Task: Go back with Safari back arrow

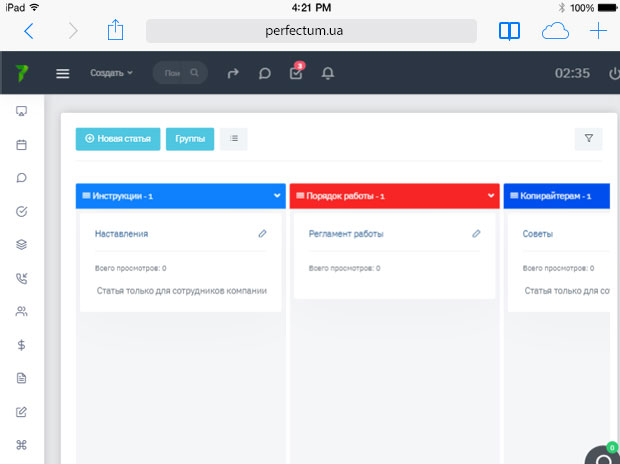Action: pos(28,31)
